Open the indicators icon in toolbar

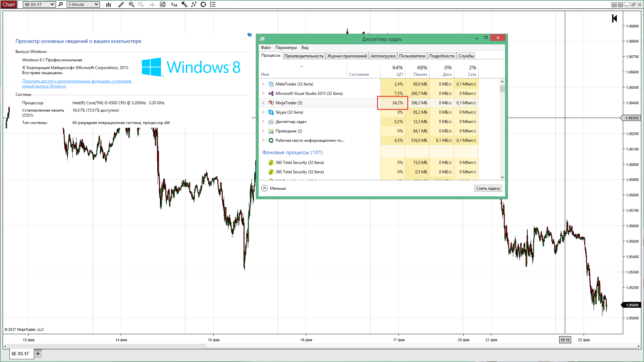coord(174,4)
